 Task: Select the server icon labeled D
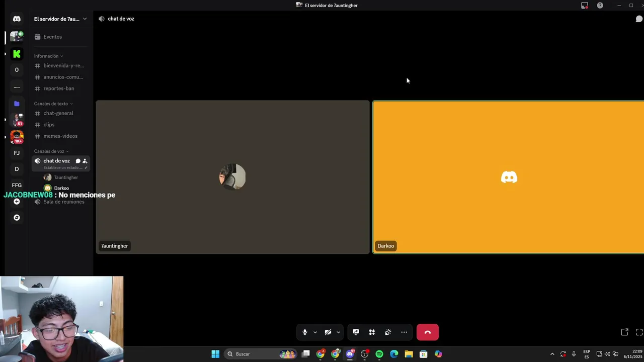pos(17,169)
